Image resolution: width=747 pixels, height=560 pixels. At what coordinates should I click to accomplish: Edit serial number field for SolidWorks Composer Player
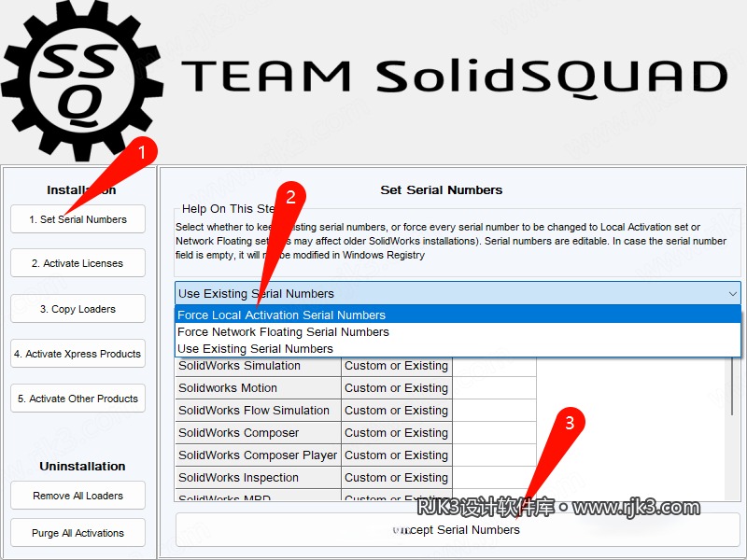pyautogui.click(x=494, y=455)
